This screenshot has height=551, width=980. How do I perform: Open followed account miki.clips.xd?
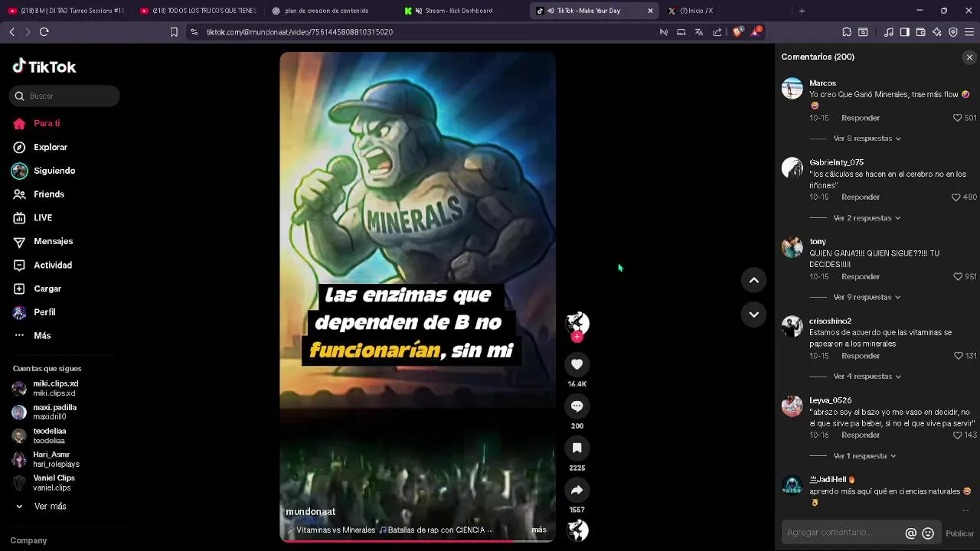click(x=55, y=388)
